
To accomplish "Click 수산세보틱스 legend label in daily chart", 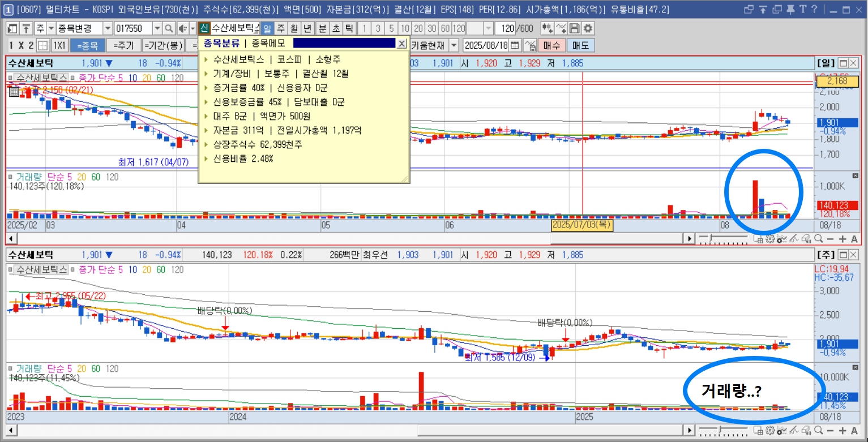I will [x=41, y=78].
